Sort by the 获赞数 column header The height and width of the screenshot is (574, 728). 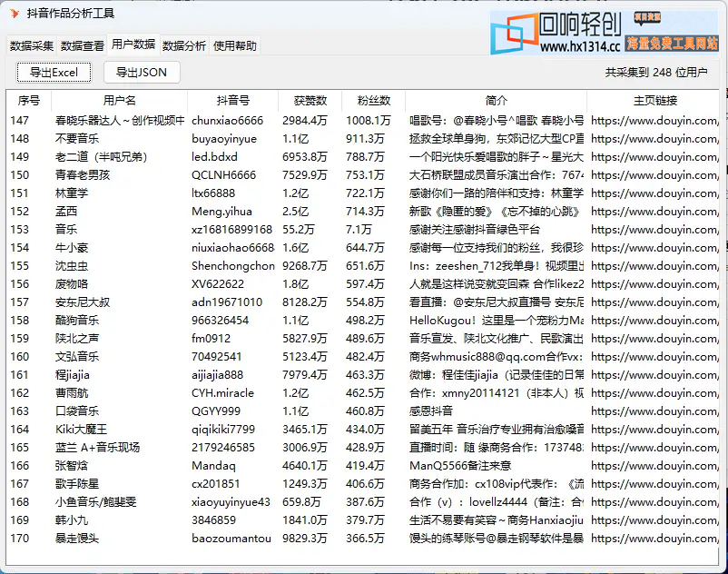(310, 100)
